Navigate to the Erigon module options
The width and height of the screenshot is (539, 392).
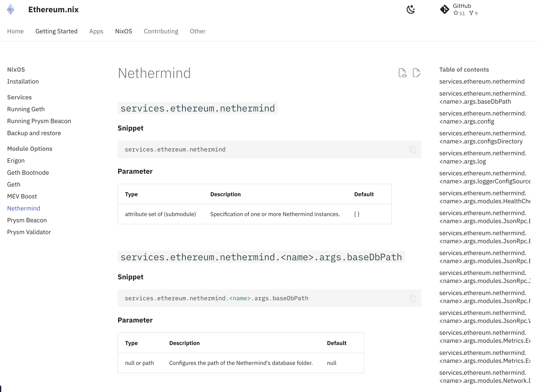click(x=16, y=161)
